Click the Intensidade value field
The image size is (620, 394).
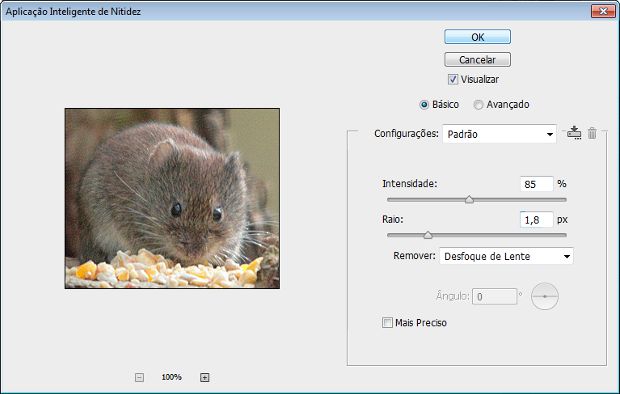537,184
